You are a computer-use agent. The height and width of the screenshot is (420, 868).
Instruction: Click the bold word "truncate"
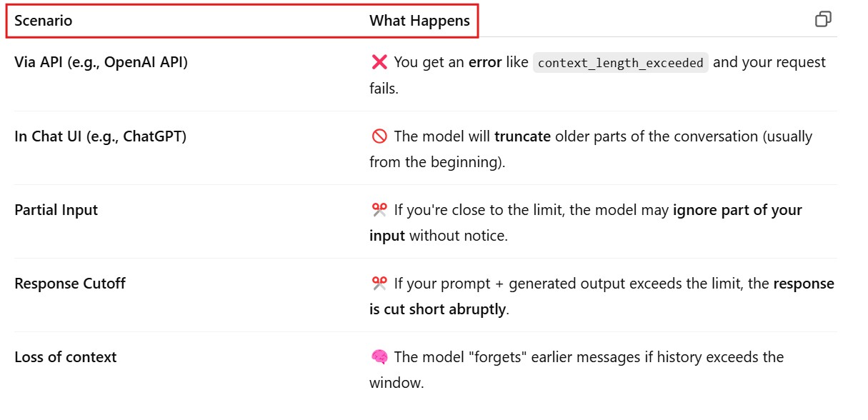(522, 136)
